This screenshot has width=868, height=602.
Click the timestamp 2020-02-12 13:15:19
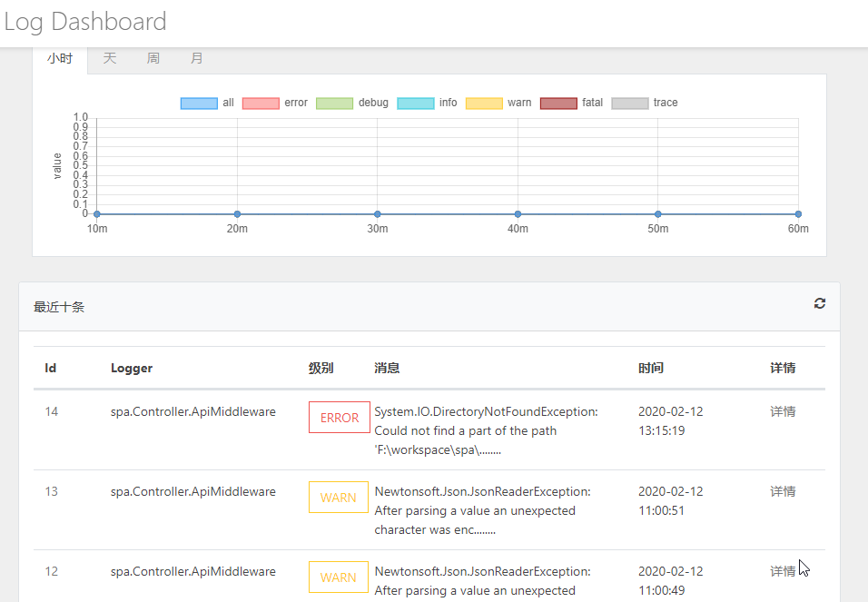tap(670, 421)
